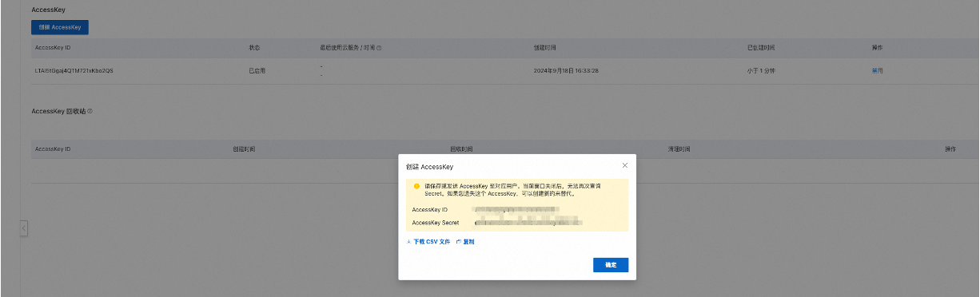Select the AccessKey ID LTAI5tGgaj4QTM721xKbo2QS

pos(74,70)
